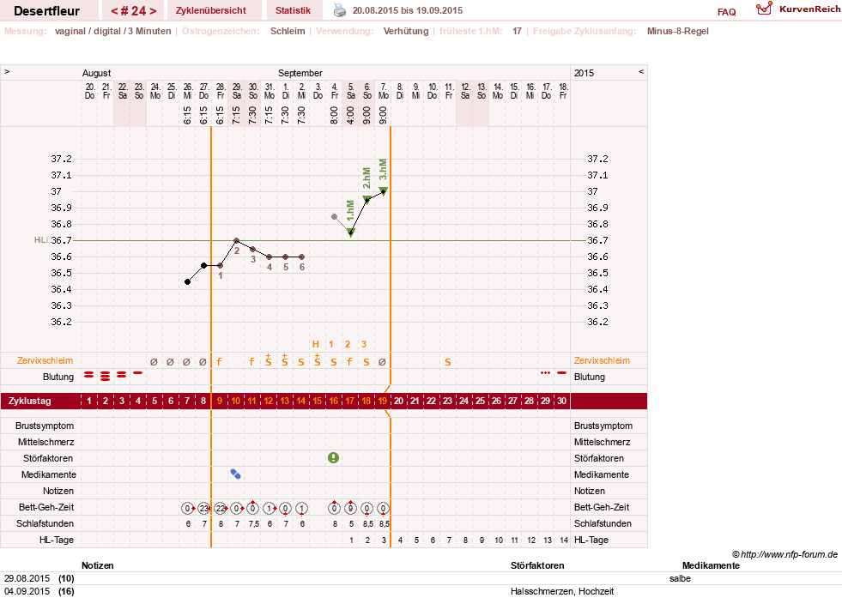Viewport: 842px width, 616px height.
Task: Click the Zervixschleim S symbol on day 23
Action: (x=447, y=362)
